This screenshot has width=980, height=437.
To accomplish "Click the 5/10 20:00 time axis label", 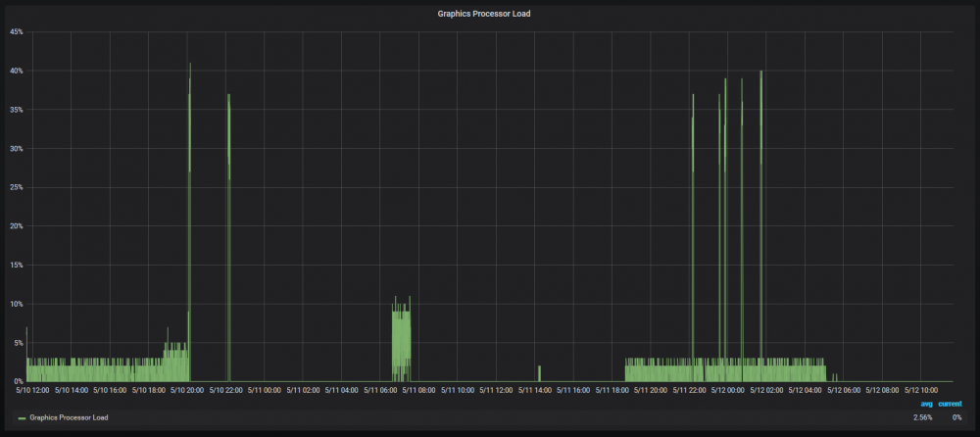I will click(187, 390).
